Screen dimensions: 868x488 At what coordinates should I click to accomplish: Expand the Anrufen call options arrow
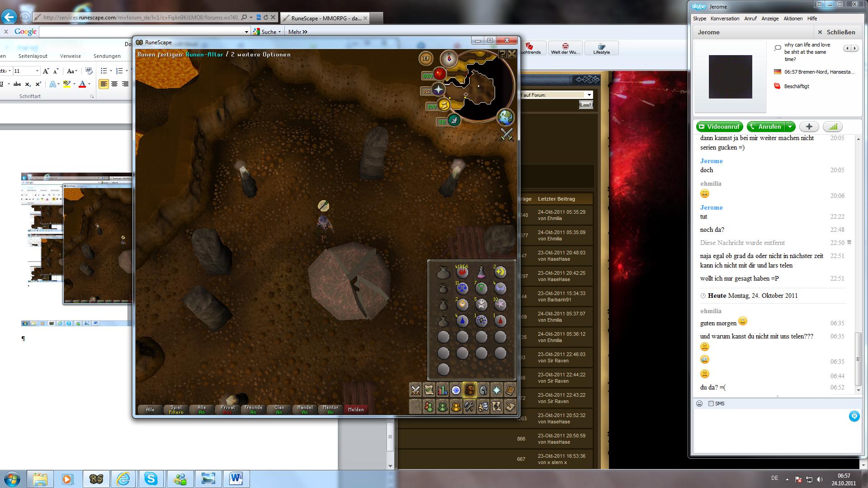pyautogui.click(x=790, y=127)
